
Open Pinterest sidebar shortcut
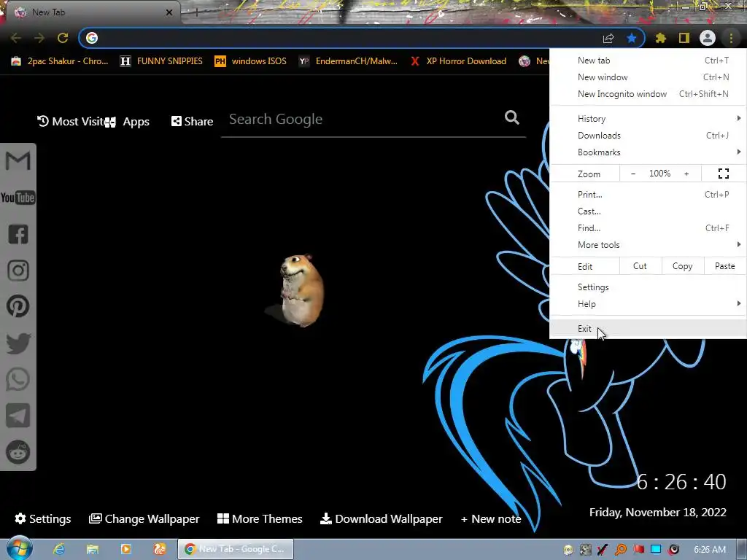18,306
